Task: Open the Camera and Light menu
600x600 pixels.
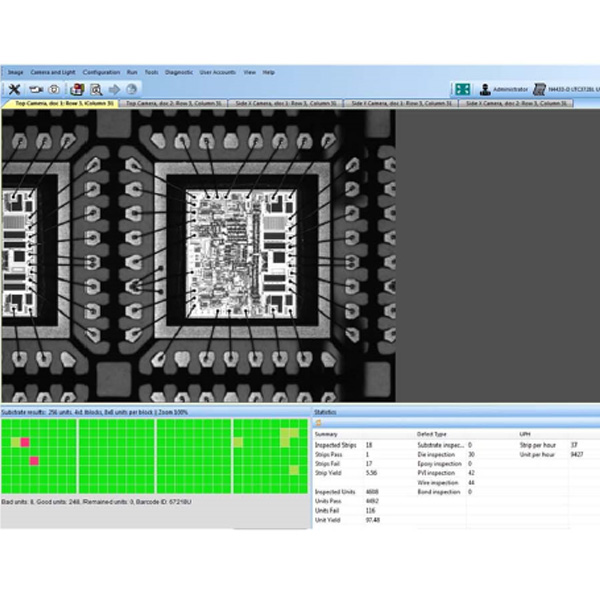Action: 53,72
